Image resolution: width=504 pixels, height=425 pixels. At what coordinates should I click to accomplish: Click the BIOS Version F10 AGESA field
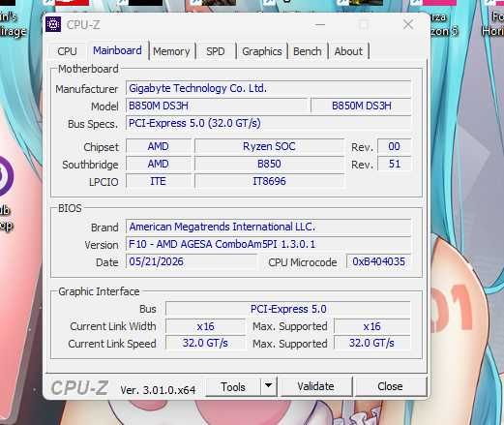pos(268,244)
